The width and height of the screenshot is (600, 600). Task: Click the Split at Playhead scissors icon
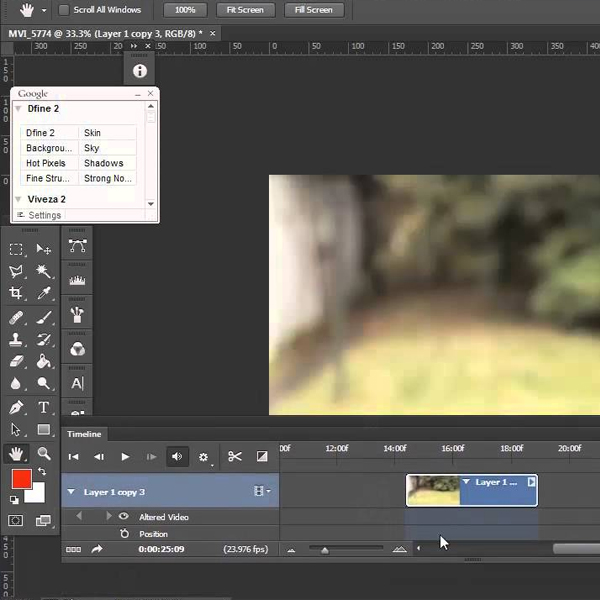tap(235, 457)
